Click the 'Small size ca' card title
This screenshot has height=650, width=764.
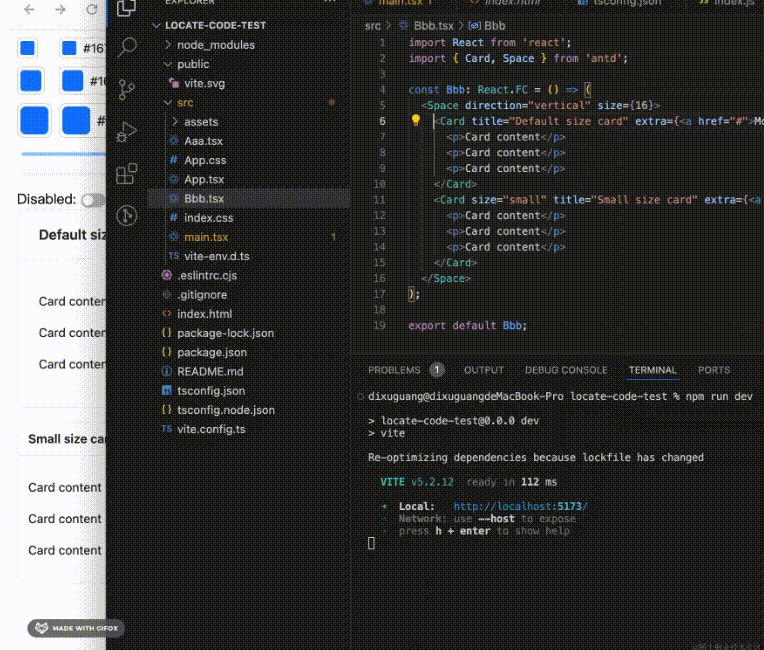coord(67,439)
